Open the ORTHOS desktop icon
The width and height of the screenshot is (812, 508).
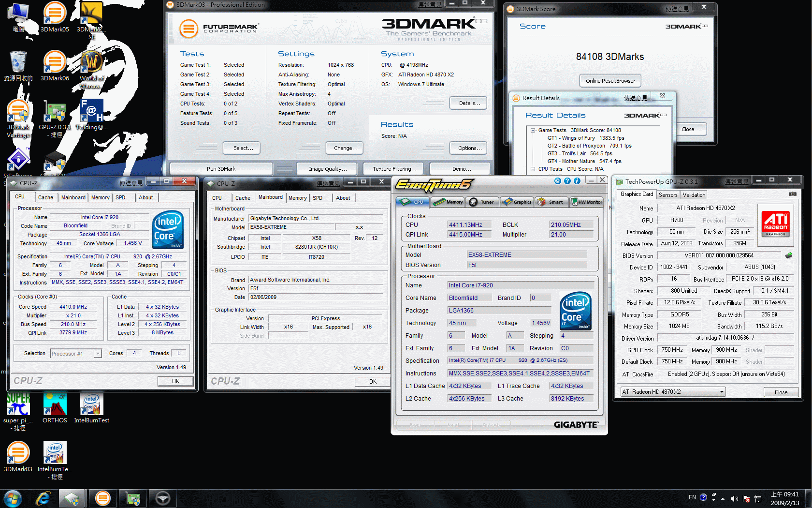[x=55, y=408]
